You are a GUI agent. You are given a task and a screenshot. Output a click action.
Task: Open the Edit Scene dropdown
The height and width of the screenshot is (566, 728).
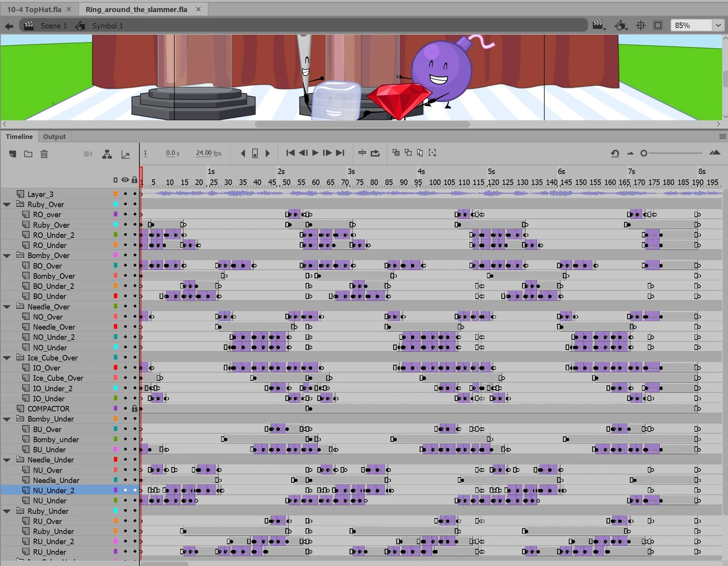point(599,26)
